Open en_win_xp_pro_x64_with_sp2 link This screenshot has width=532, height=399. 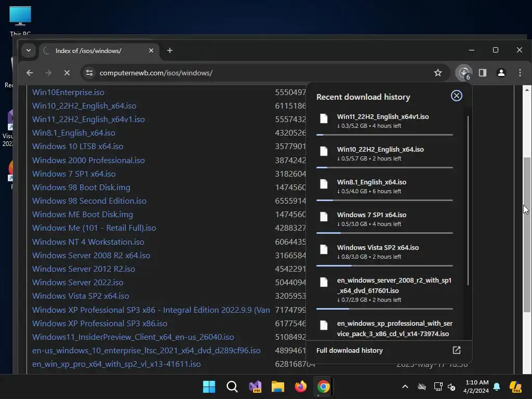tap(116, 364)
